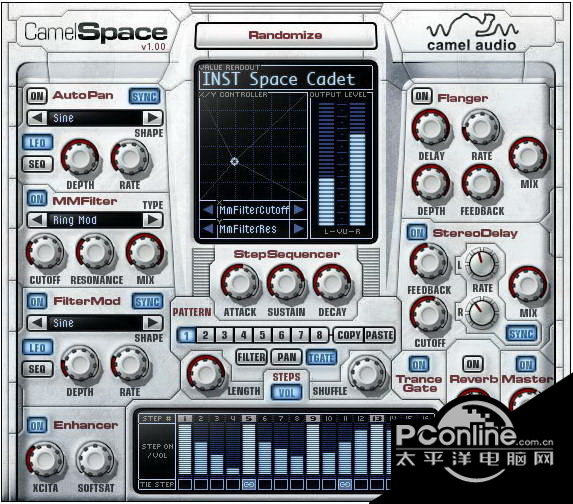The image size is (573, 504).
Task: Select next X-axis parameter after MmFilterCutoff
Action: point(299,210)
